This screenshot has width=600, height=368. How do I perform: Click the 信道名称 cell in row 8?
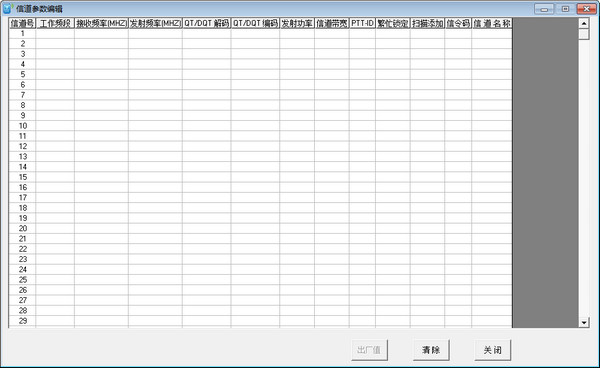click(x=492, y=105)
